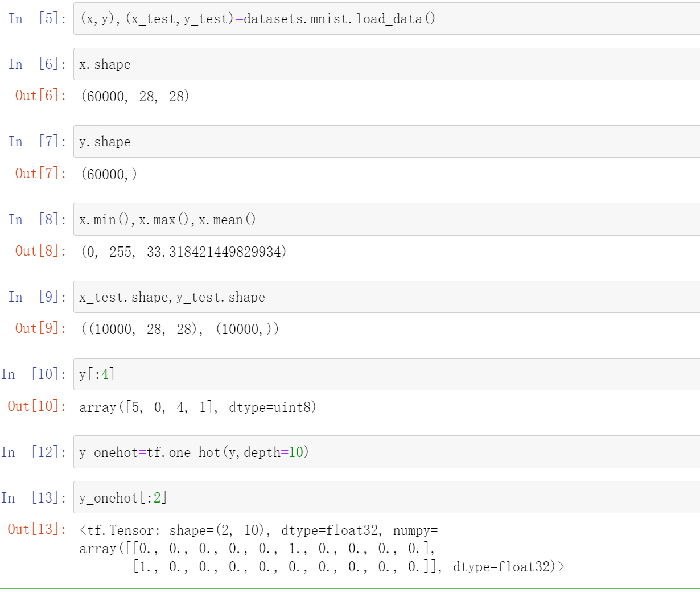The image size is (700, 593).
Task: Select the x.shape code cell
Action: (x=387, y=64)
